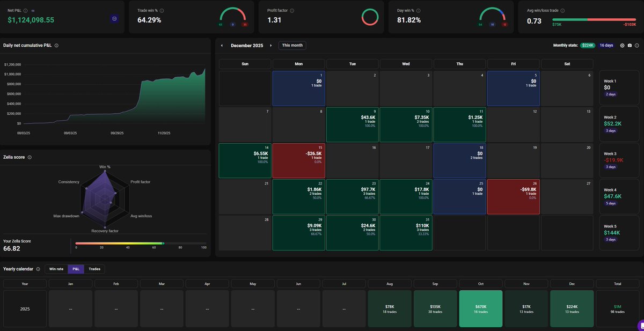The image size is (644, 331).
Task: Click the Trade win % gauge
Action: [x=233, y=16]
